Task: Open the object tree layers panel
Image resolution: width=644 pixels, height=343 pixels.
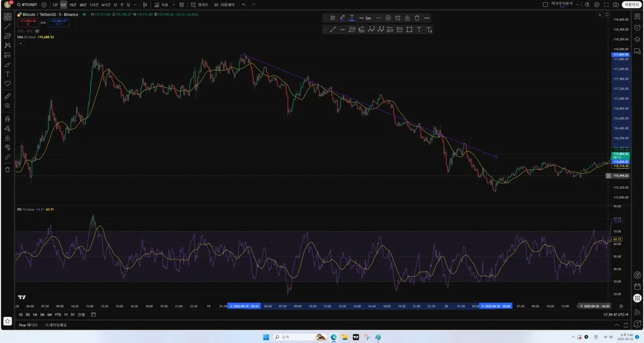Action: click(x=637, y=40)
